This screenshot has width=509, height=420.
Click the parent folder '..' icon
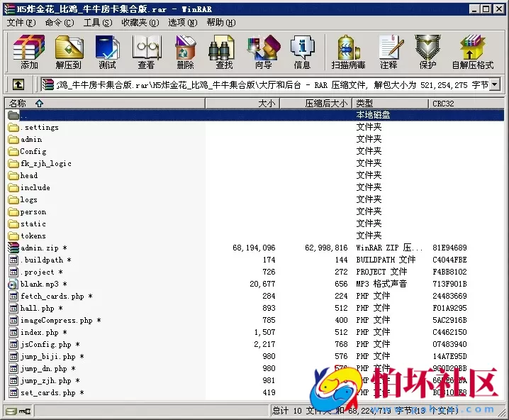tap(13, 115)
